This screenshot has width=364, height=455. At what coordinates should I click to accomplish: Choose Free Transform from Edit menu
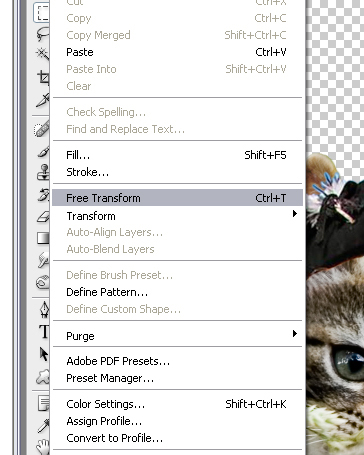click(177, 198)
